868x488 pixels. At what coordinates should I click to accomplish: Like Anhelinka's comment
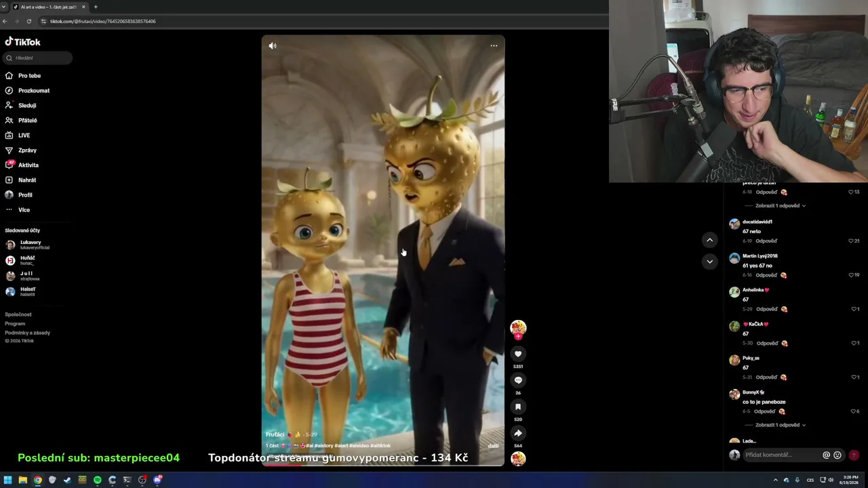854,309
